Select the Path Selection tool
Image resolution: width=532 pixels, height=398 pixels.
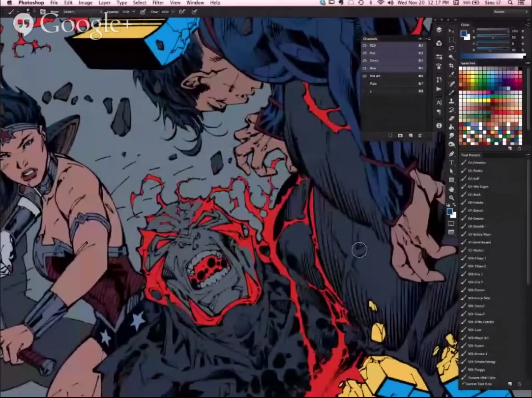pyautogui.click(x=451, y=171)
